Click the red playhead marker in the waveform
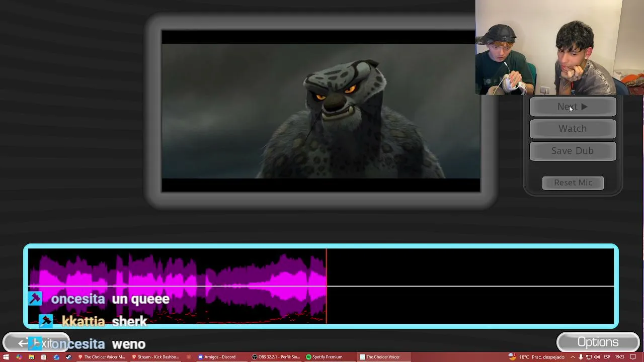 click(x=327, y=286)
